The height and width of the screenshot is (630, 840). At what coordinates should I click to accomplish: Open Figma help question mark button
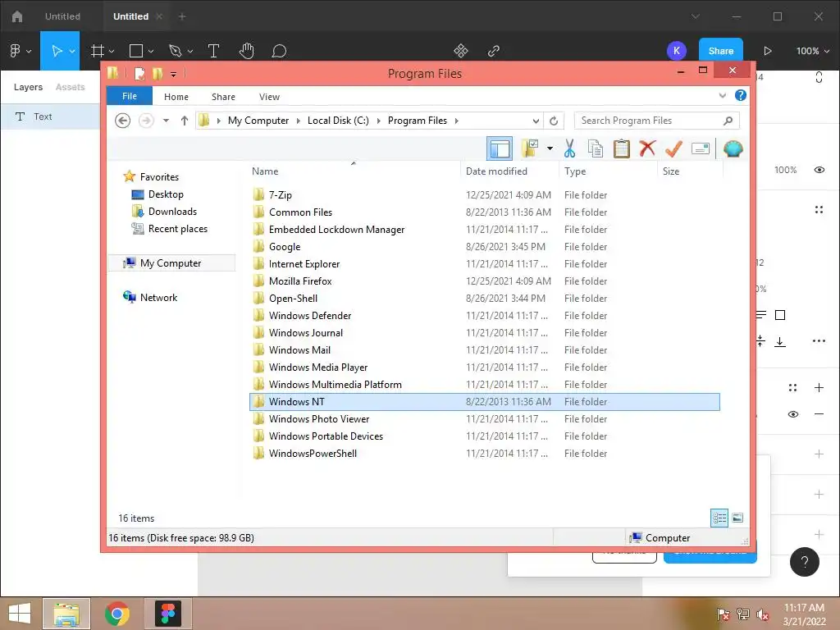(804, 562)
